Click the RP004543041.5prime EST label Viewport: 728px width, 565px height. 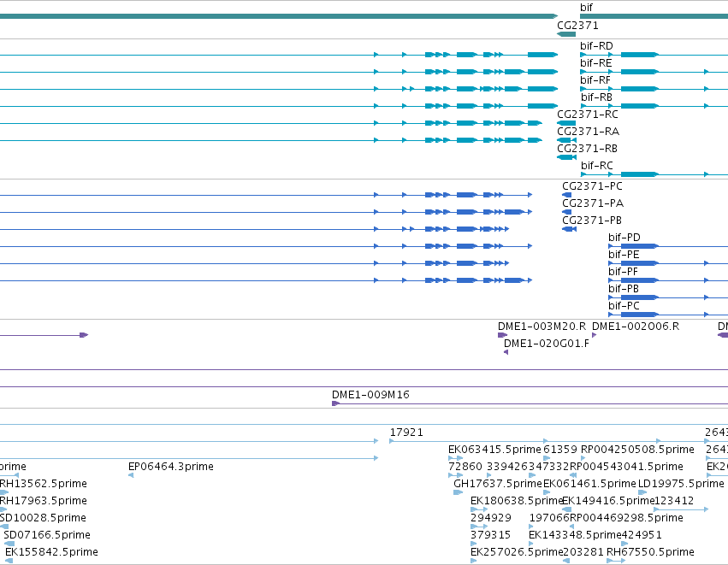click(626, 467)
